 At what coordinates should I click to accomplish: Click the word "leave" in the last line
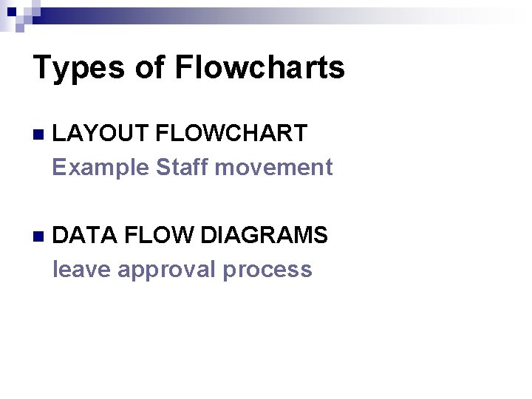tap(81, 270)
